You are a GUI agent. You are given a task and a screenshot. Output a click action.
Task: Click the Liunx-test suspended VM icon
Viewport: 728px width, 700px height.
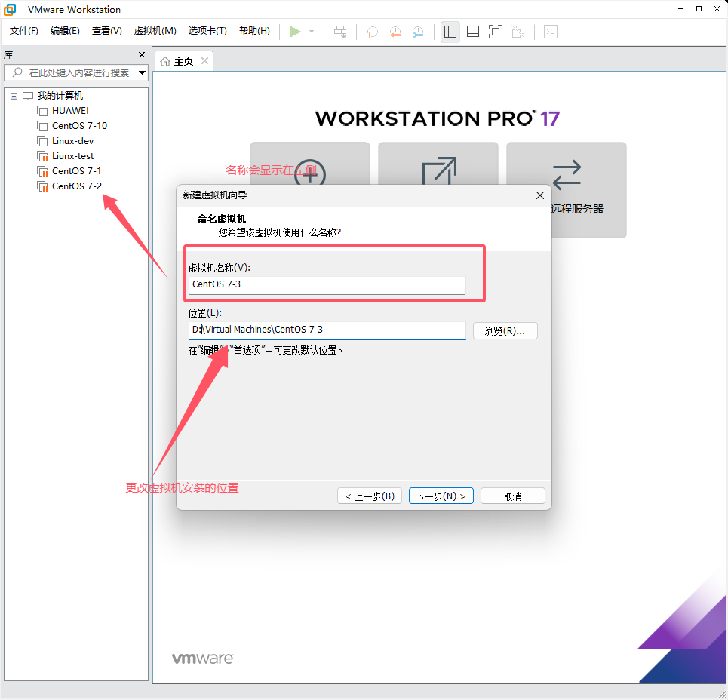(42, 156)
